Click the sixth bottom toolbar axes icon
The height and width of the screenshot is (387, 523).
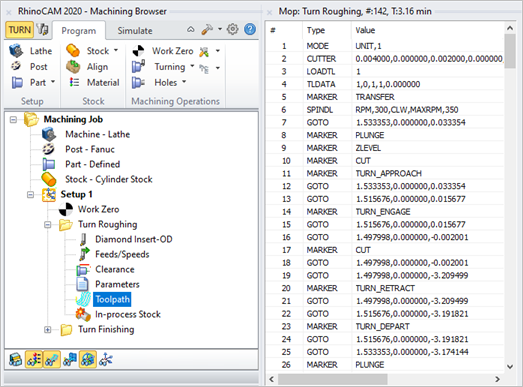click(106, 360)
